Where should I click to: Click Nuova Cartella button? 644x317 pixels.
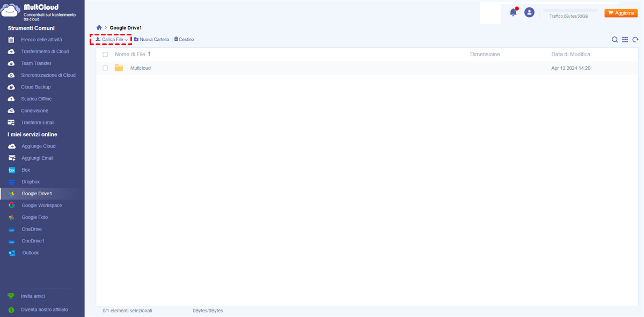click(151, 40)
